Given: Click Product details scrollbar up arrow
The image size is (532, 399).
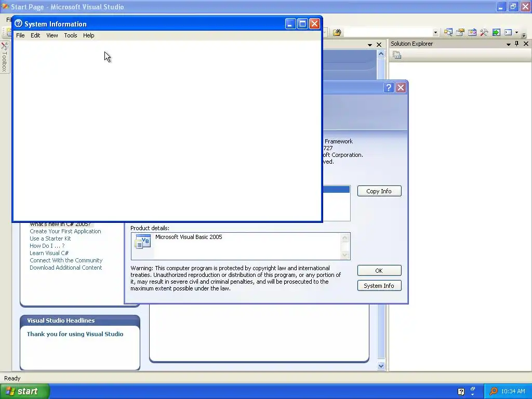Looking at the screenshot, I should click(x=345, y=237).
